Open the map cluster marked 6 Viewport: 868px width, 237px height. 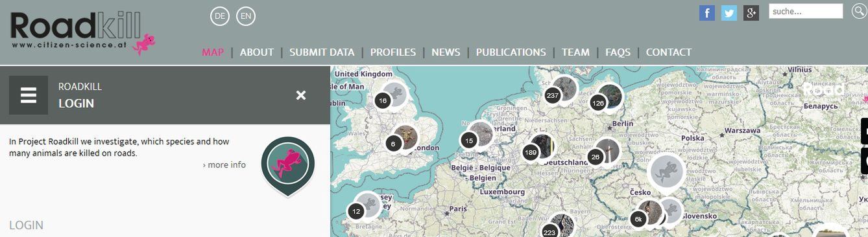pyautogui.click(x=393, y=144)
